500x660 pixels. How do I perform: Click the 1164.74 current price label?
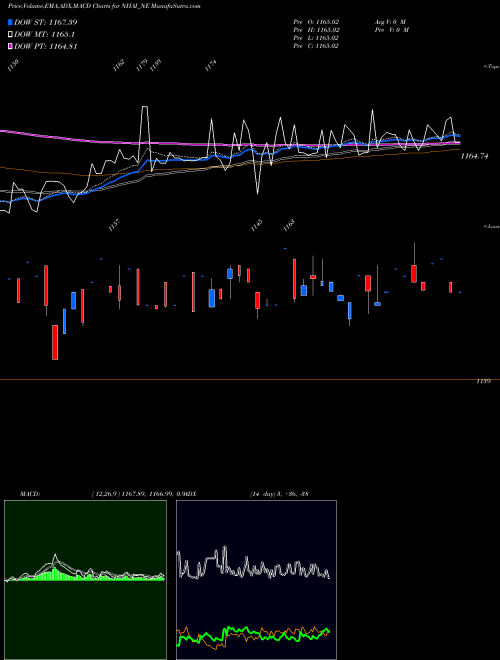click(x=474, y=156)
